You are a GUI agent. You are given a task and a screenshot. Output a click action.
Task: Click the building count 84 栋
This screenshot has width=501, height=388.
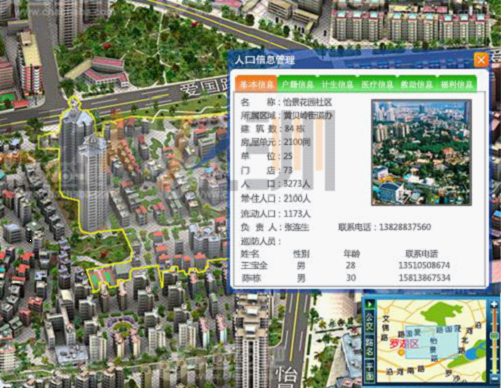point(295,129)
